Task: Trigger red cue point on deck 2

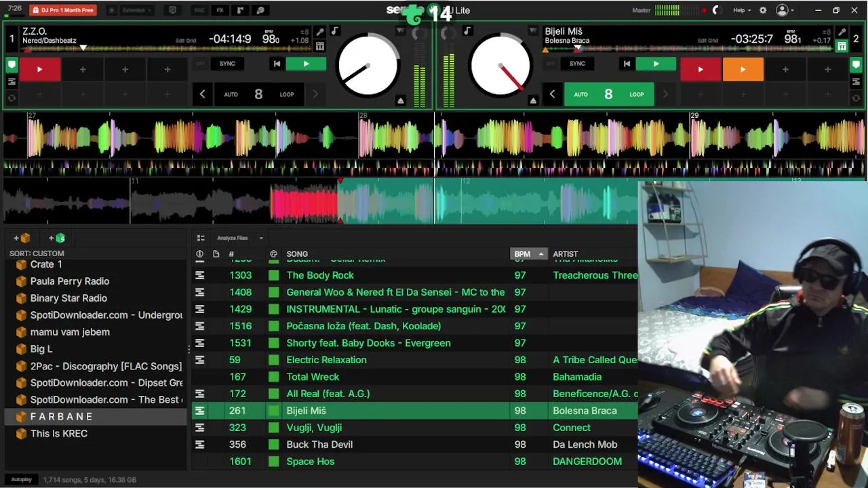Action: pyautogui.click(x=701, y=69)
